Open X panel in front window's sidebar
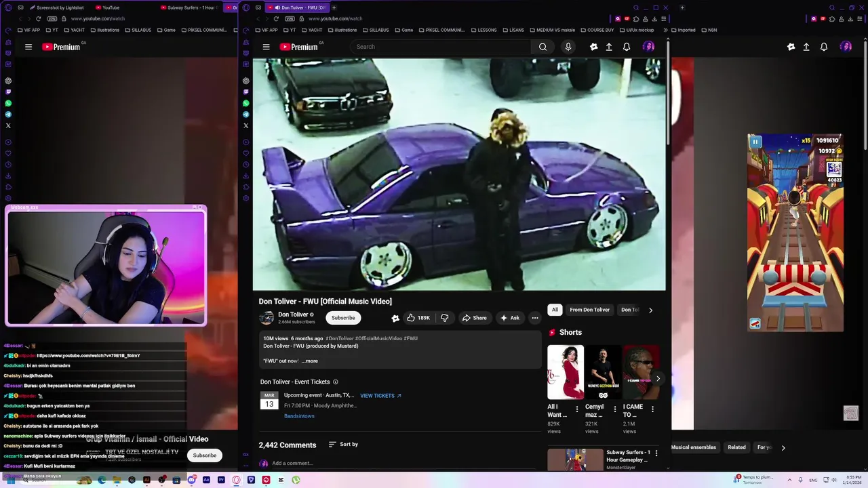 [x=245, y=125]
